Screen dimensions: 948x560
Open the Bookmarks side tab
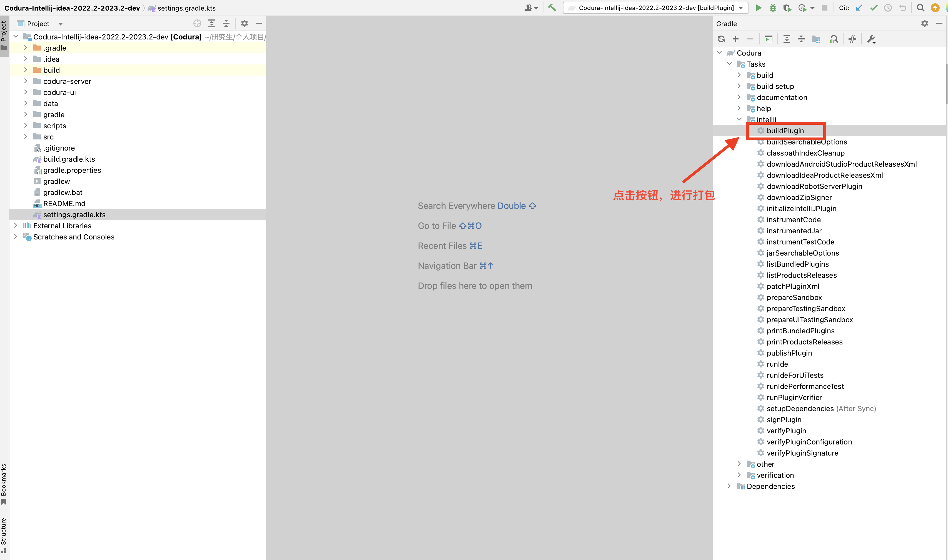click(x=4, y=484)
